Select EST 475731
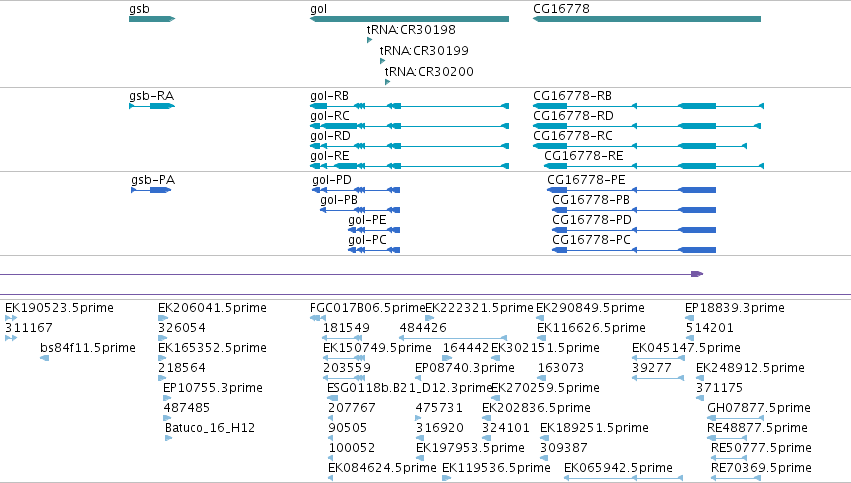The image size is (851, 483). tap(418, 418)
